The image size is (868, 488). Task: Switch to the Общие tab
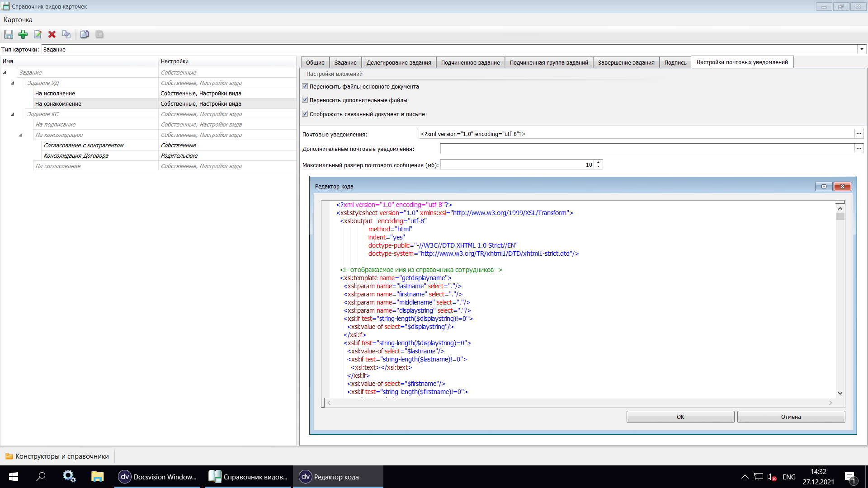(x=315, y=62)
